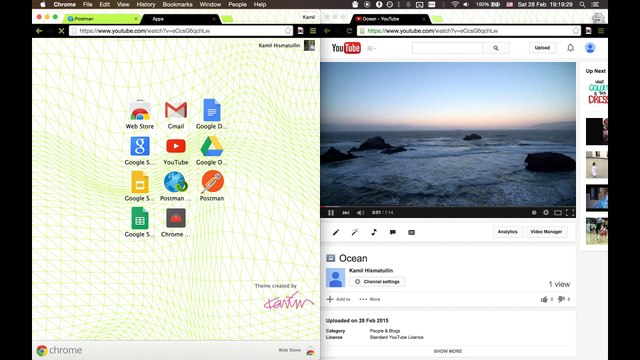Open the blue Google Search app icon
Image resolution: width=640 pixels, height=360 pixels.
(x=140, y=146)
